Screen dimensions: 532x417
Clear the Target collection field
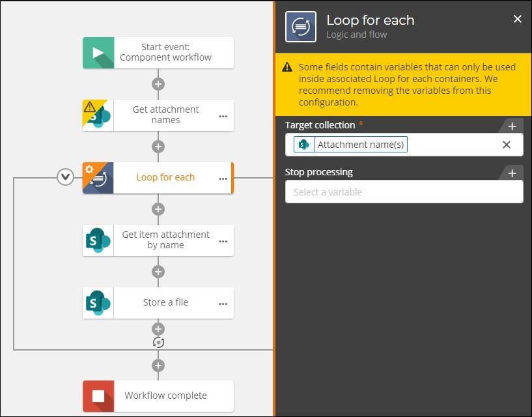(507, 145)
